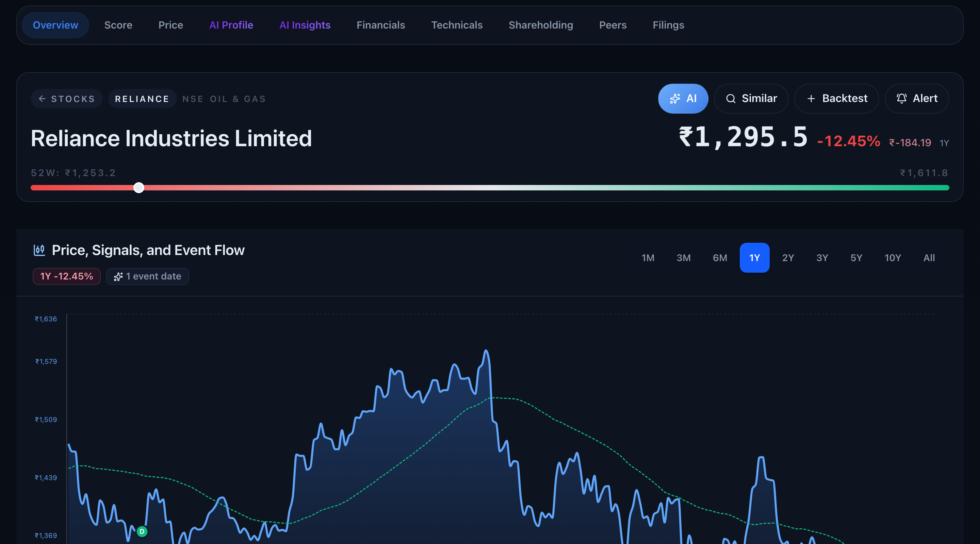Add a Backtest
Image resolution: width=980 pixels, height=544 pixels.
(837, 99)
